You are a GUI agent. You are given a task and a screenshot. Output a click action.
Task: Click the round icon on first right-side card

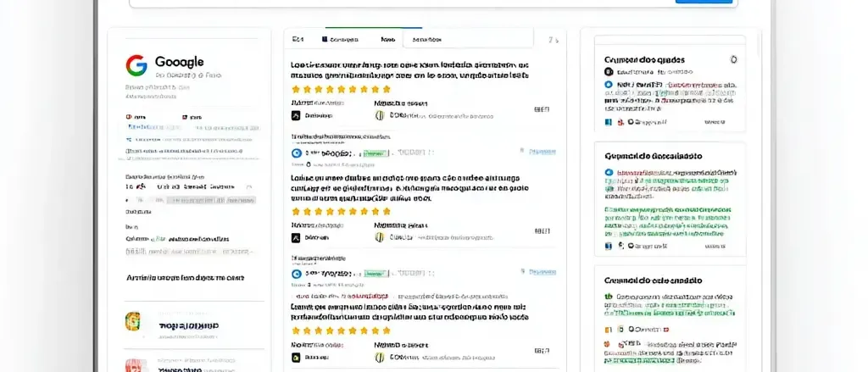tap(733, 60)
